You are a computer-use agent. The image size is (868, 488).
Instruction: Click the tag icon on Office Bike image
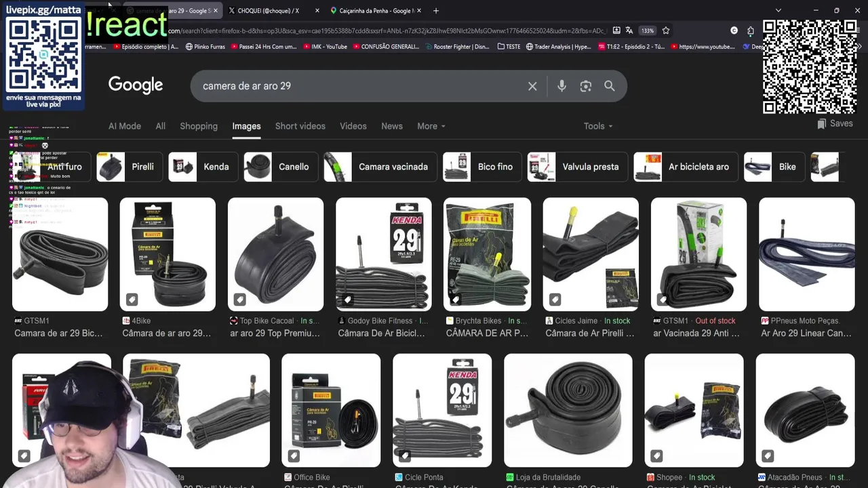click(x=294, y=455)
